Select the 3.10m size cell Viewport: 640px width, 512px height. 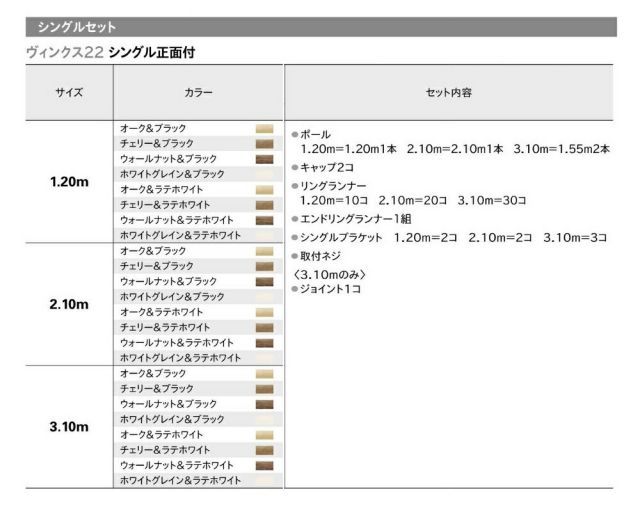pos(68,427)
